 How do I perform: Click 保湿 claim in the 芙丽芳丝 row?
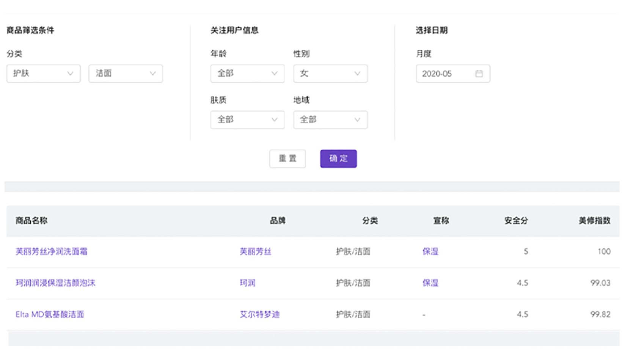tap(430, 251)
